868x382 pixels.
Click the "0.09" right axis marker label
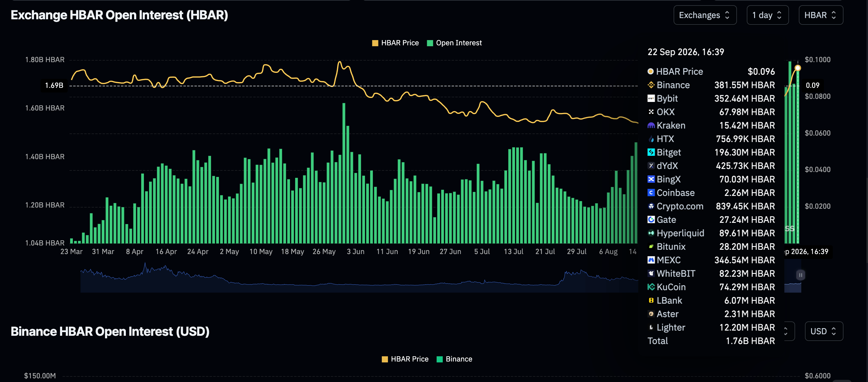point(812,85)
